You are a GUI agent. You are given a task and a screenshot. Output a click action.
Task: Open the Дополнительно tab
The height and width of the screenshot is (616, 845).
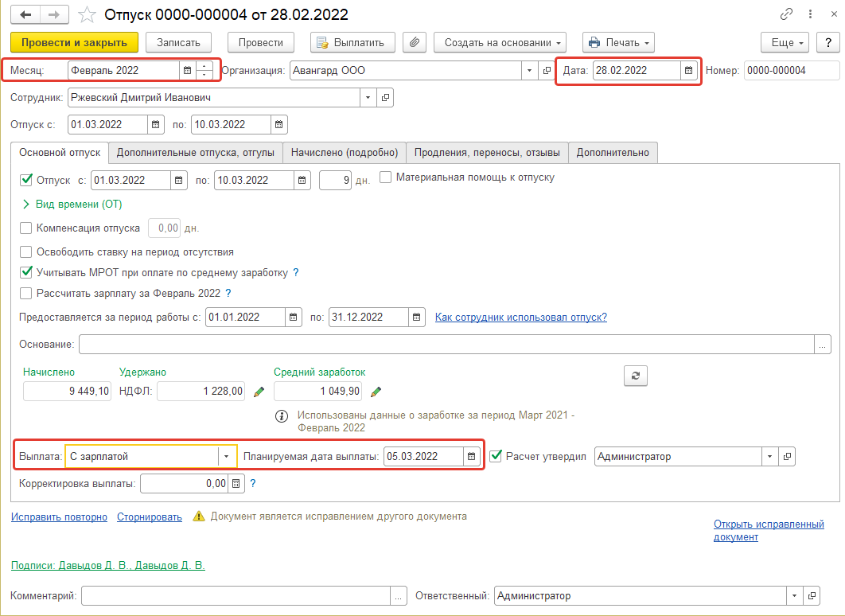(x=613, y=153)
